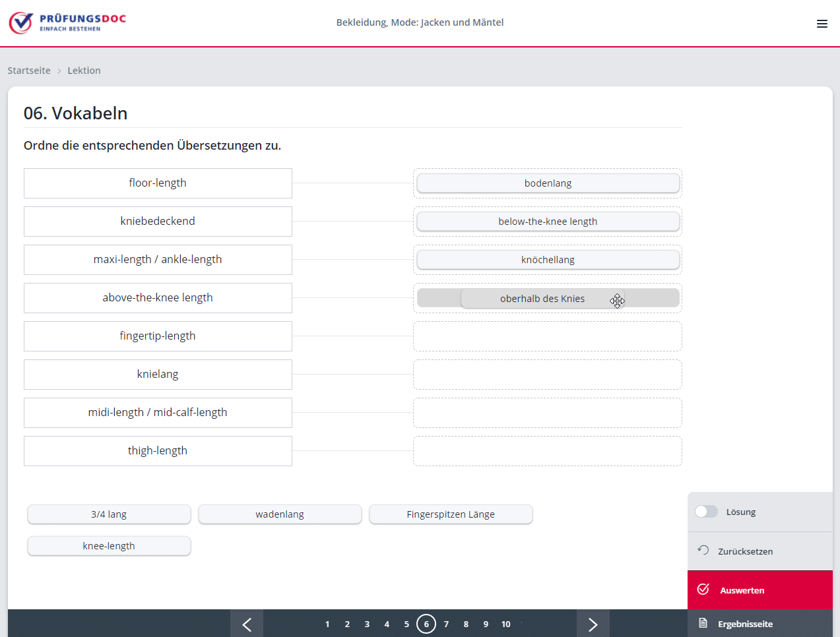Select the 'wadenlang' answer chip
Image resolution: width=840 pixels, height=637 pixels.
(x=280, y=514)
